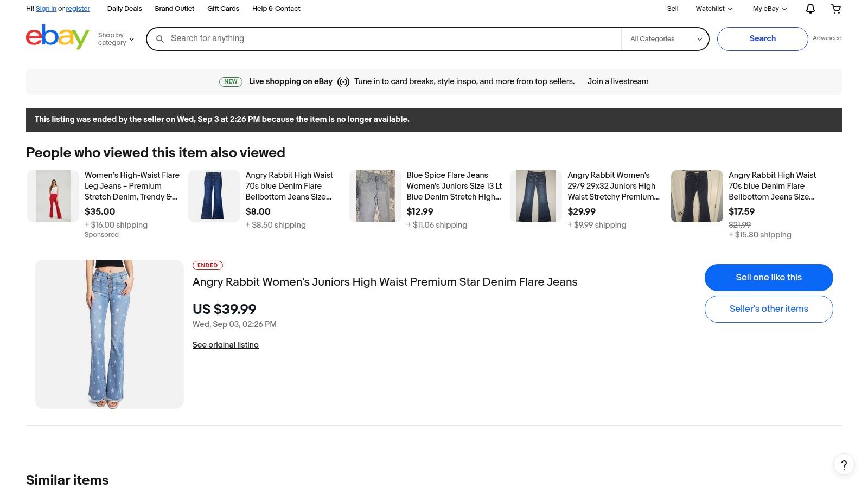Viewport: 868px width, 488px height.
Task: Click the live shopping broadcast icon
Action: tap(343, 82)
